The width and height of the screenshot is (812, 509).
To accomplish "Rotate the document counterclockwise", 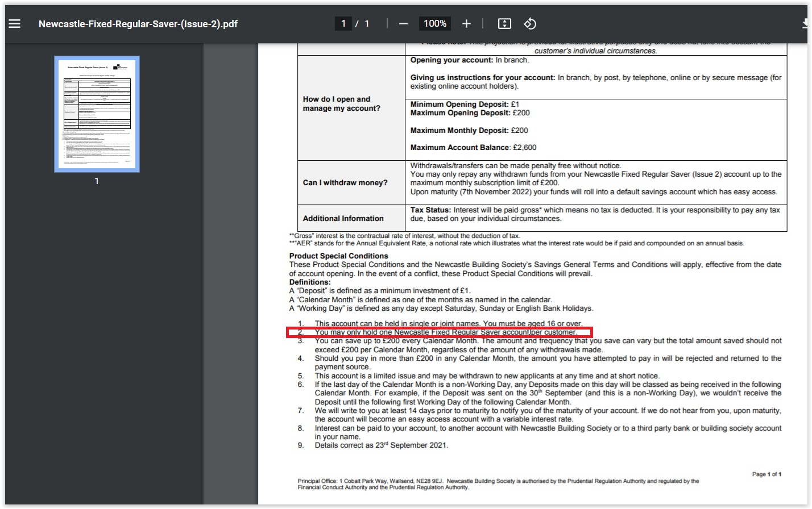I will point(530,24).
